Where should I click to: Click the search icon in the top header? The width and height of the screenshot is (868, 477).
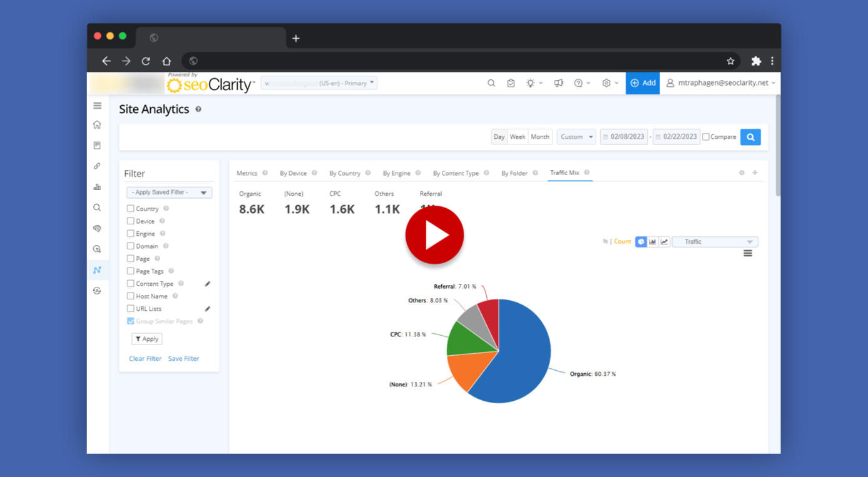[491, 83]
